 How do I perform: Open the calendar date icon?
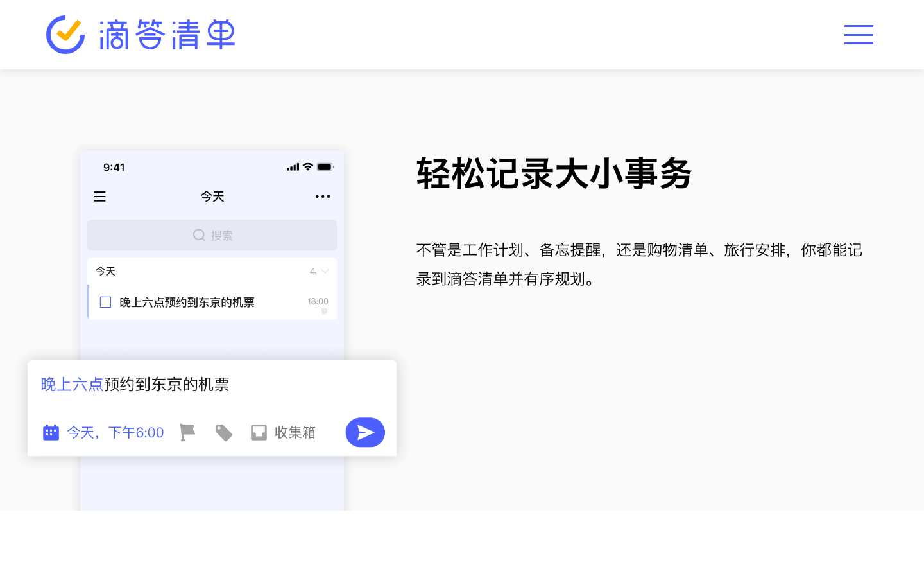click(x=51, y=432)
